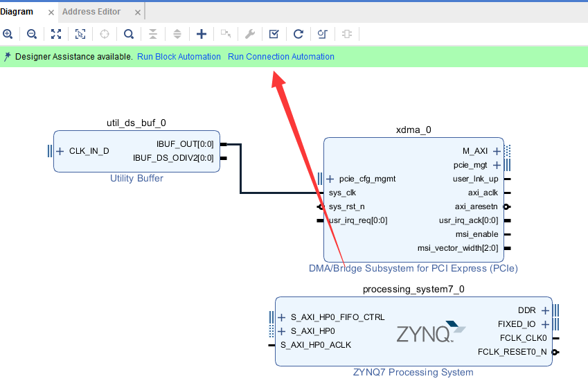This screenshot has height=381, width=588.
Task: Click the Run Connection Automation link
Action: pos(281,57)
